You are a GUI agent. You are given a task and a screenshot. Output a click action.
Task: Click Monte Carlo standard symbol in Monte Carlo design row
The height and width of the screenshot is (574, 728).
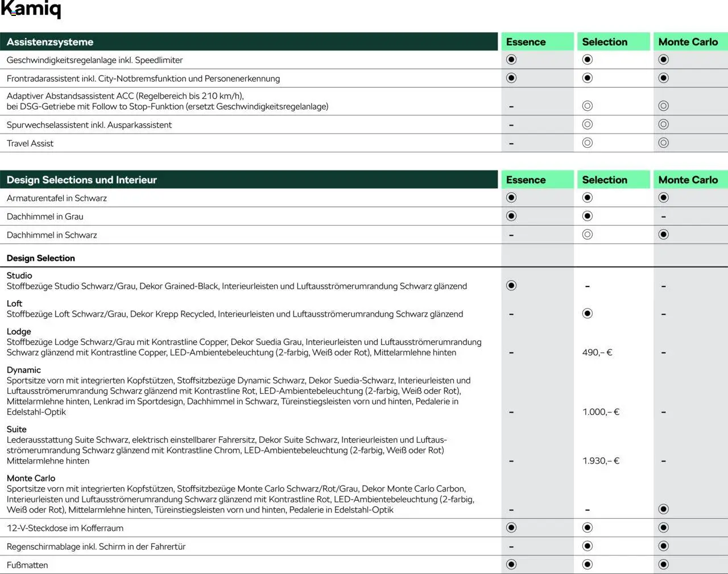tap(663, 509)
